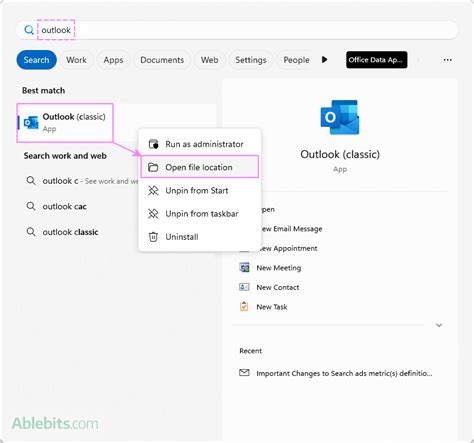Click the trash icon beside Uninstall
The width and height of the screenshot is (474, 443).
coord(153,237)
